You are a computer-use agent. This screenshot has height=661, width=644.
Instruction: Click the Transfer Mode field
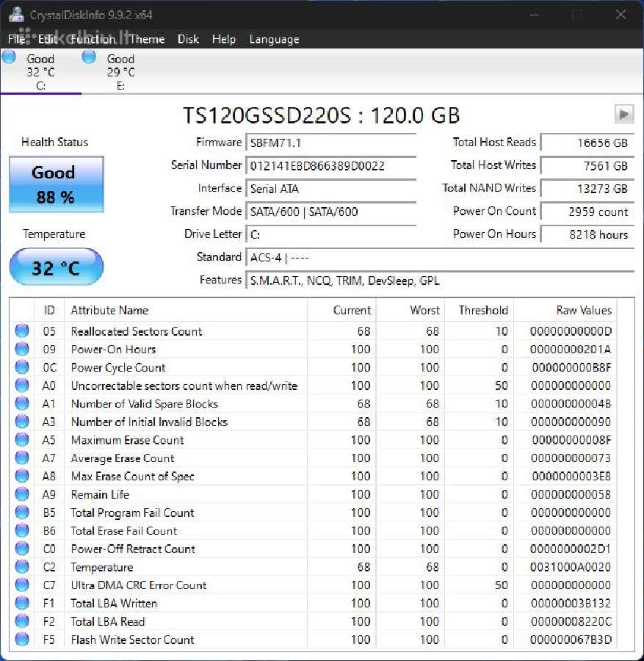pyautogui.click(x=331, y=212)
